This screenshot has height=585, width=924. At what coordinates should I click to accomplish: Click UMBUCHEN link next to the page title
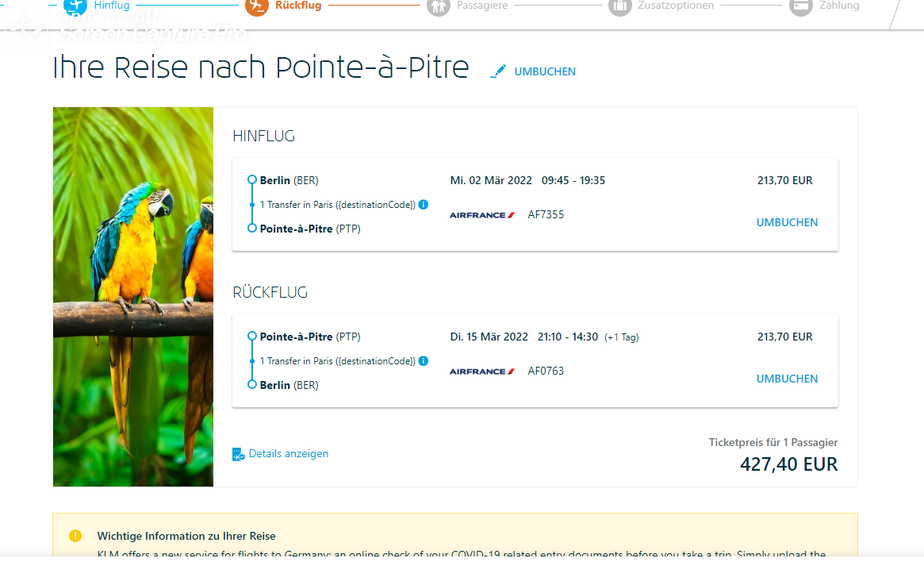tap(545, 71)
